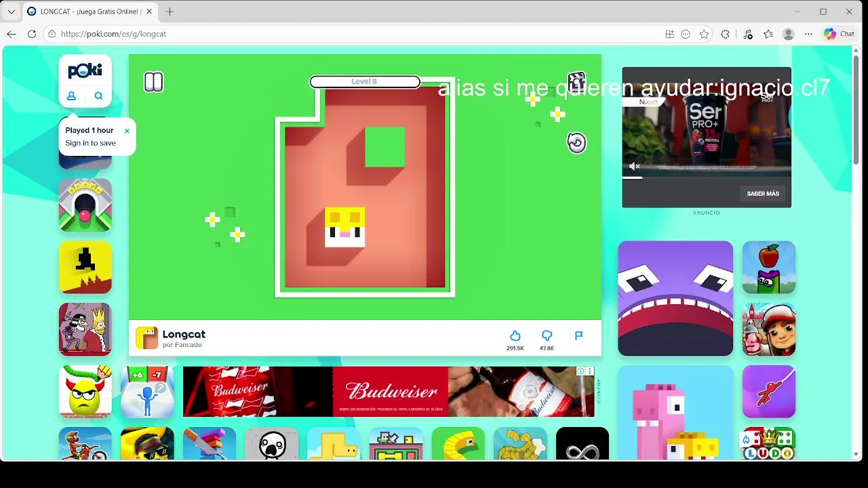Open the Poki home logo
Viewport: 868px width, 488px height.
pos(85,70)
